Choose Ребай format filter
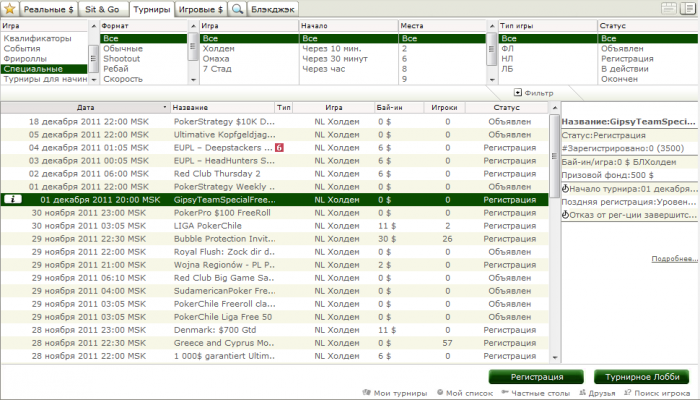Viewport: 700px width, 400px height. coord(116,69)
